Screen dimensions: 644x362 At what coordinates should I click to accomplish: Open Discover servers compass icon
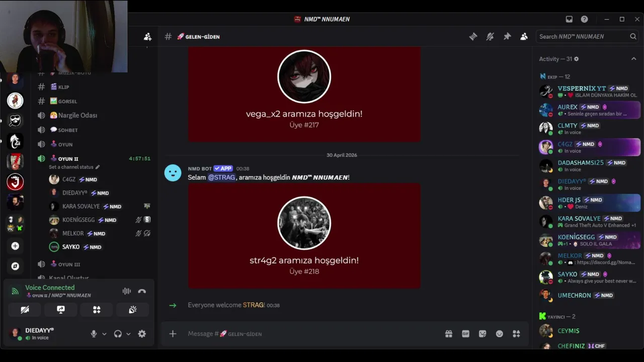[15, 266]
